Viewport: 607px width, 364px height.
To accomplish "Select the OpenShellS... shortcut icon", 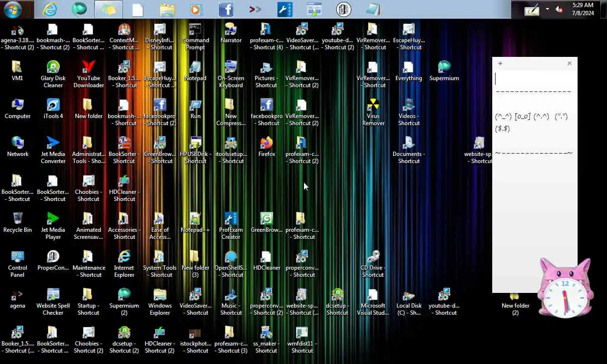I will (x=231, y=264).
